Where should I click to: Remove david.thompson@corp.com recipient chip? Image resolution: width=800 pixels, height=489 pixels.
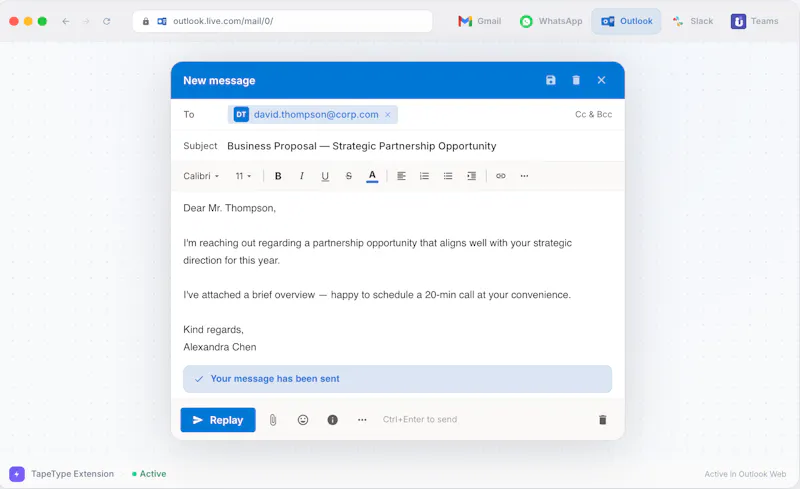[x=388, y=115]
